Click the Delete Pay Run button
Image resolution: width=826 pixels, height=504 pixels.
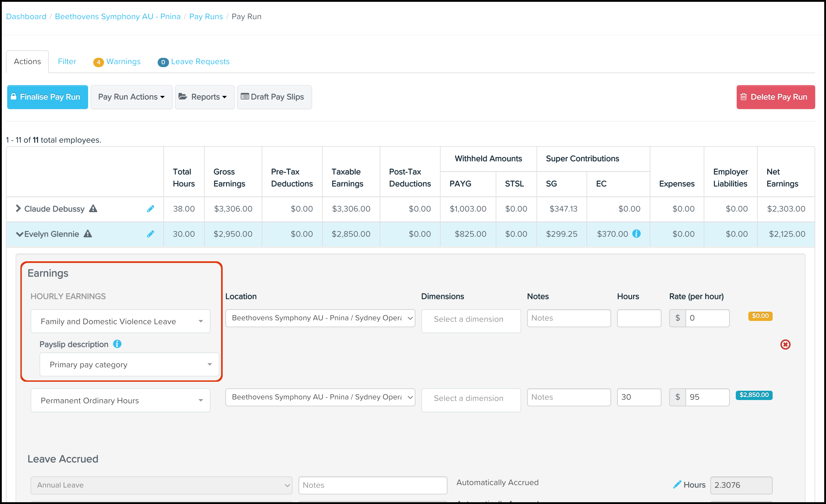(x=775, y=97)
